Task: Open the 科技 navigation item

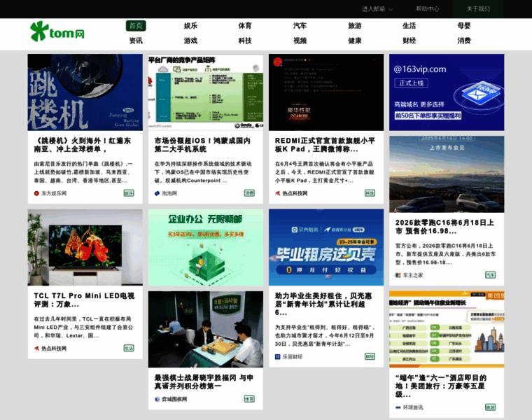Action: click(245, 41)
